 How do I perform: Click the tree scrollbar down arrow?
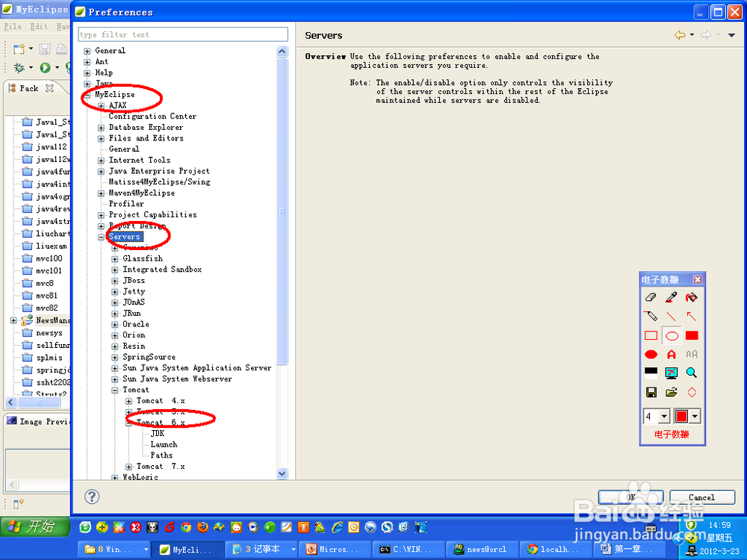282,474
